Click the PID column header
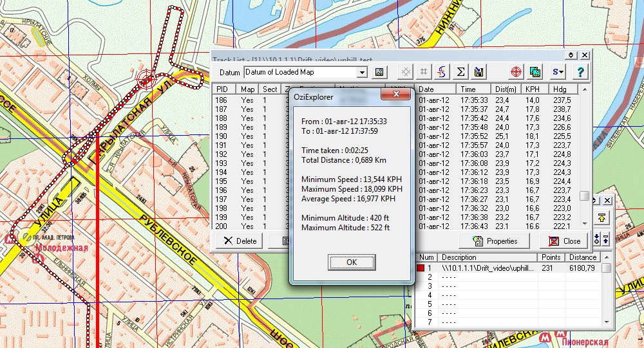The width and height of the screenshot is (644, 348). [225, 89]
